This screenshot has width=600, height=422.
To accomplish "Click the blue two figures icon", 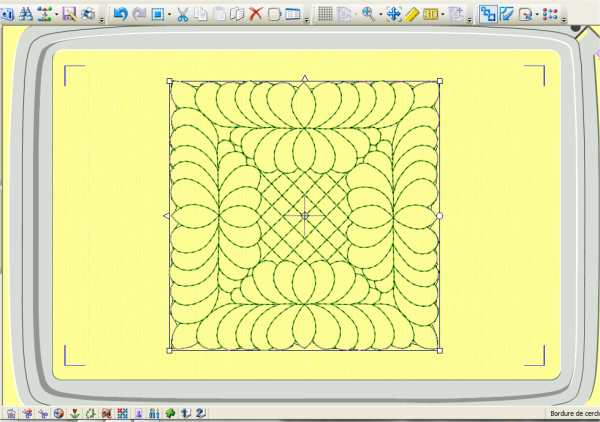I will pyautogui.click(x=154, y=413).
